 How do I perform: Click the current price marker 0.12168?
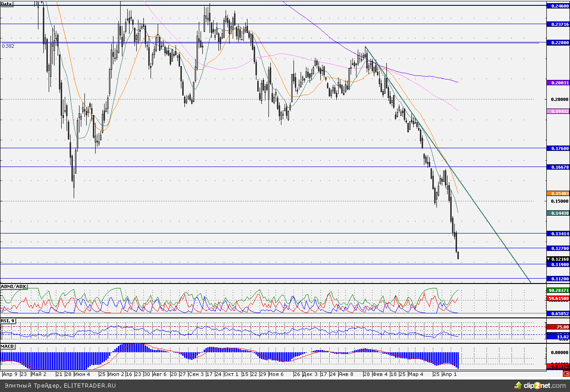(x=558, y=259)
